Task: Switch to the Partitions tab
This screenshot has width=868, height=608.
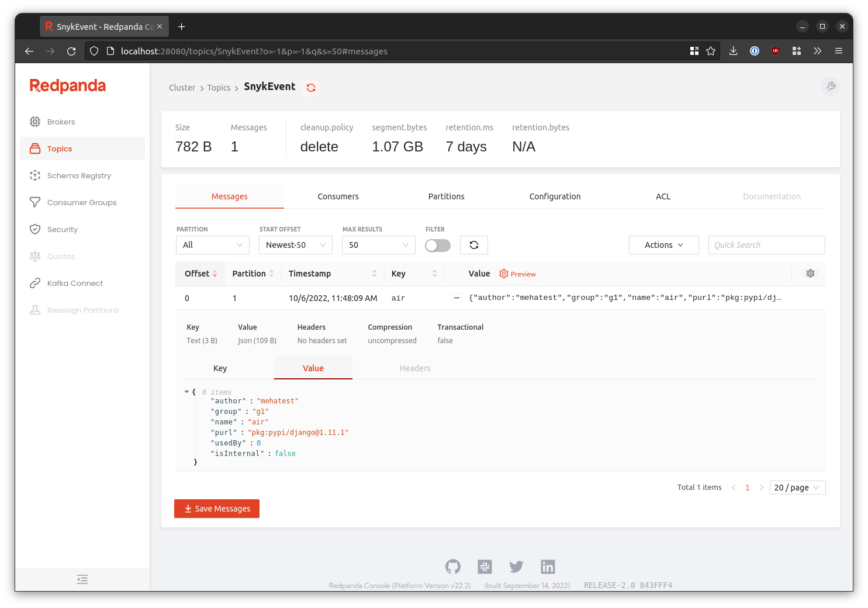Action: pyautogui.click(x=447, y=196)
